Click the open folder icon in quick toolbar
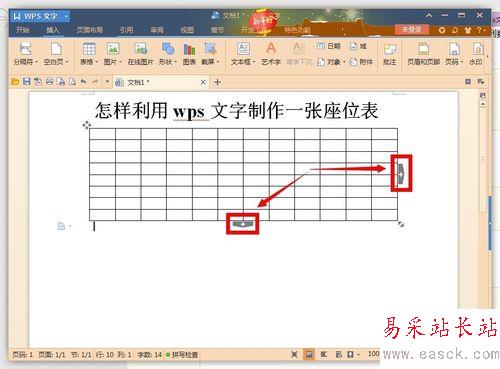 [15, 82]
